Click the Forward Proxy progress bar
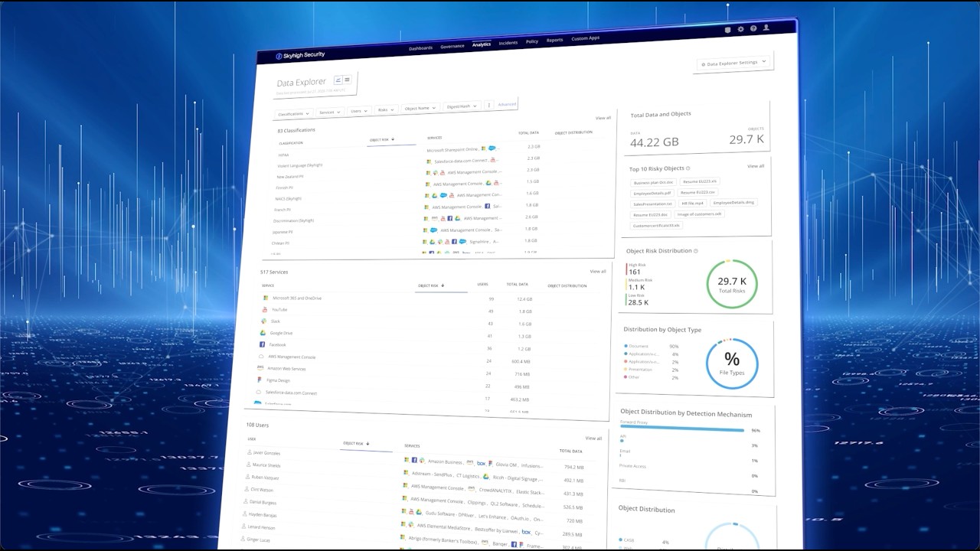The height and width of the screenshot is (551, 980). (682, 429)
